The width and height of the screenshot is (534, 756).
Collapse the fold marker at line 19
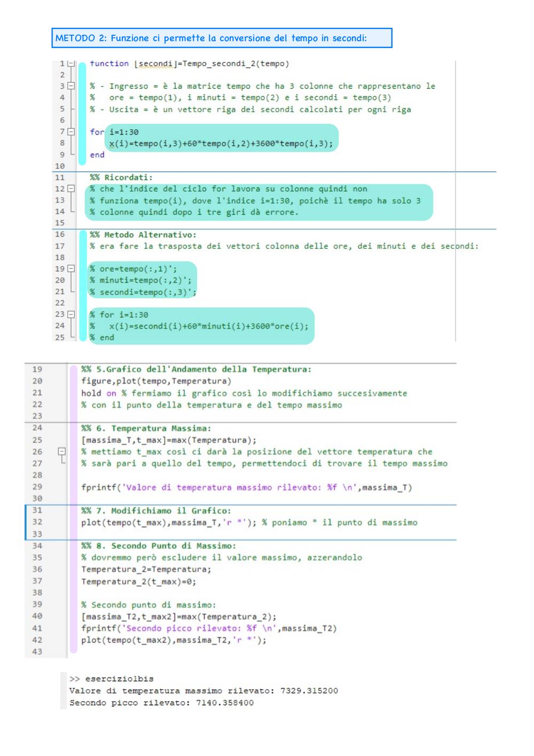tap(71, 269)
